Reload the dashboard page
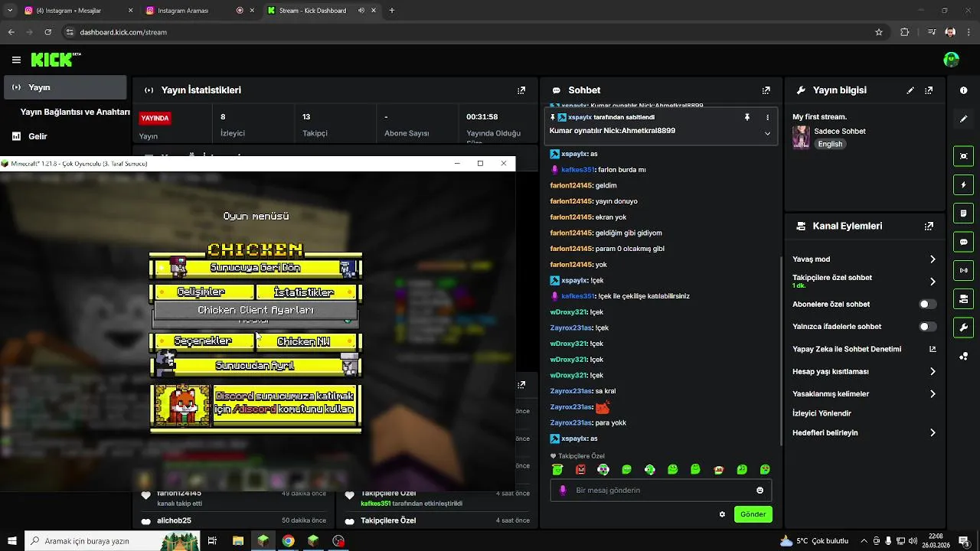 [47, 32]
